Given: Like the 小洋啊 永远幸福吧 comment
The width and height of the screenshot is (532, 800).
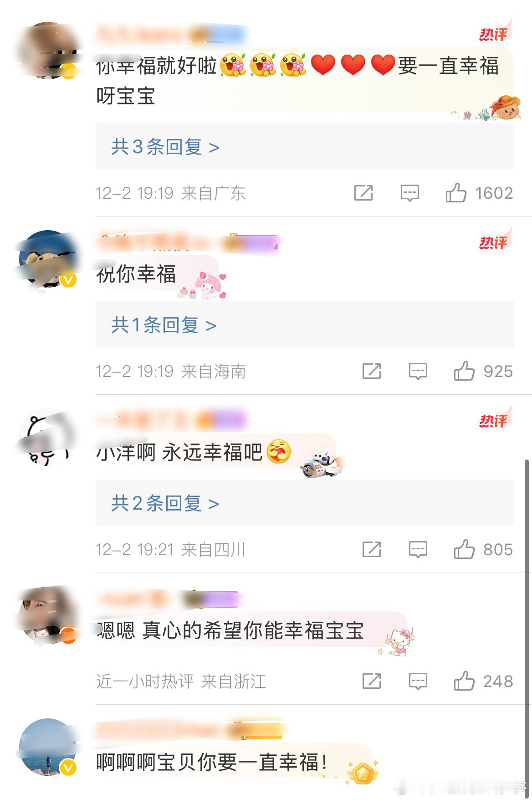Looking at the screenshot, I should (x=464, y=549).
